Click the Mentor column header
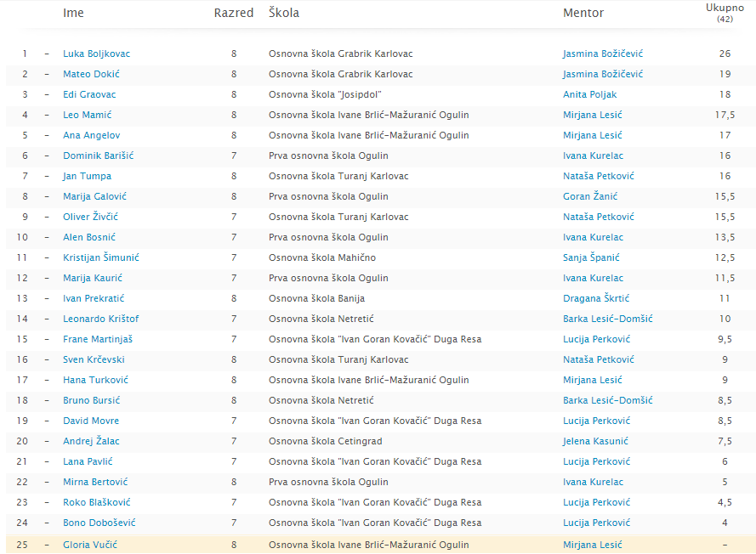Screen dimensions: 756x554 tap(583, 13)
